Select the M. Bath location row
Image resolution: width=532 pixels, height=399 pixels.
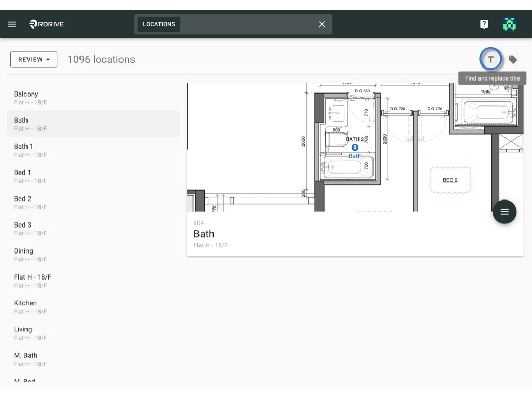94,360
